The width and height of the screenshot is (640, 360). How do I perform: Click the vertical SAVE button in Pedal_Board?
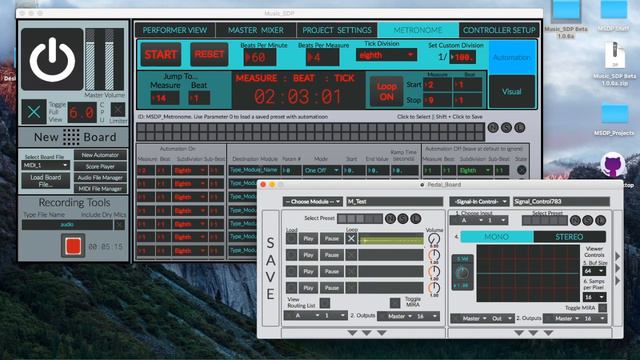(270, 268)
